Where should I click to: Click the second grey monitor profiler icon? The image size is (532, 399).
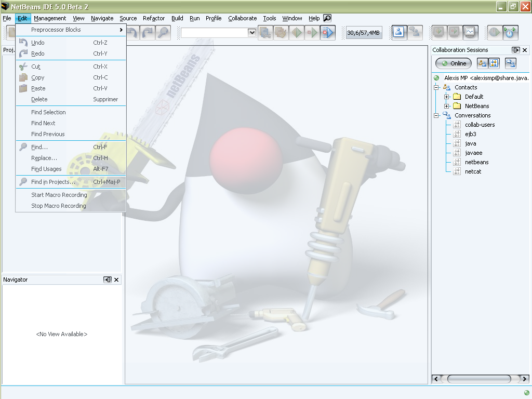click(454, 33)
